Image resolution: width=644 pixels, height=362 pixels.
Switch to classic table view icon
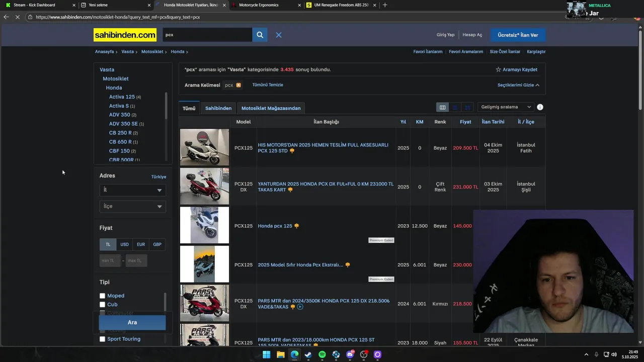pos(442,107)
